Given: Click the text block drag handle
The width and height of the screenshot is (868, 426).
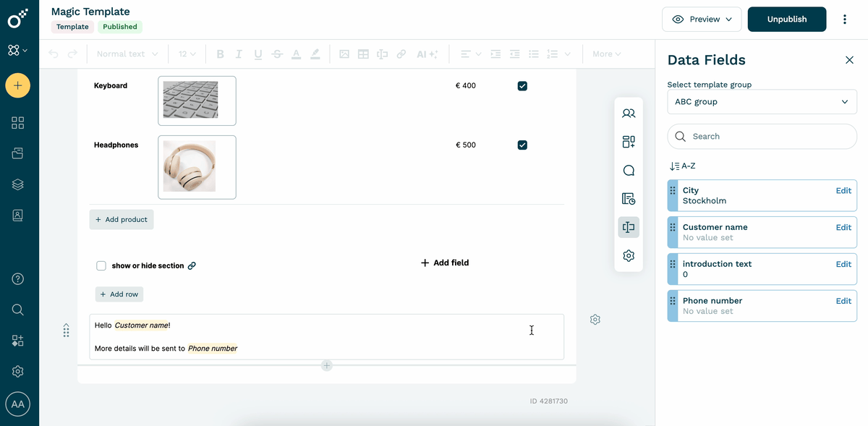Looking at the screenshot, I should point(66,331).
